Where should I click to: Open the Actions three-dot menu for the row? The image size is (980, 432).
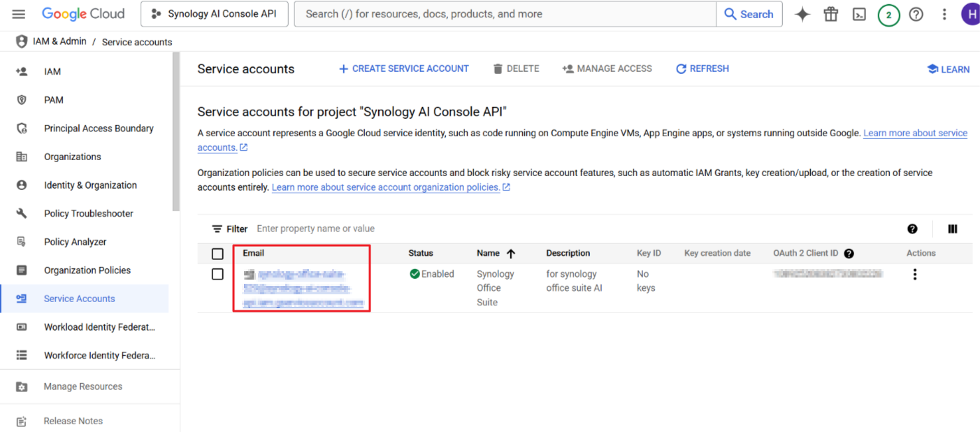point(914,274)
